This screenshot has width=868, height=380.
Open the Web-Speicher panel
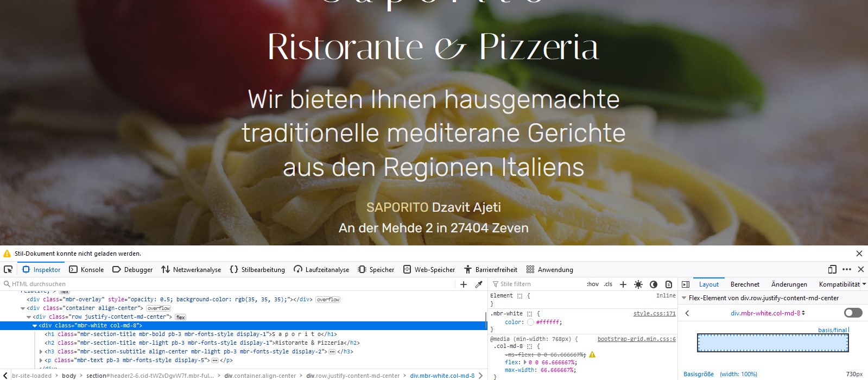pyautogui.click(x=429, y=269)
